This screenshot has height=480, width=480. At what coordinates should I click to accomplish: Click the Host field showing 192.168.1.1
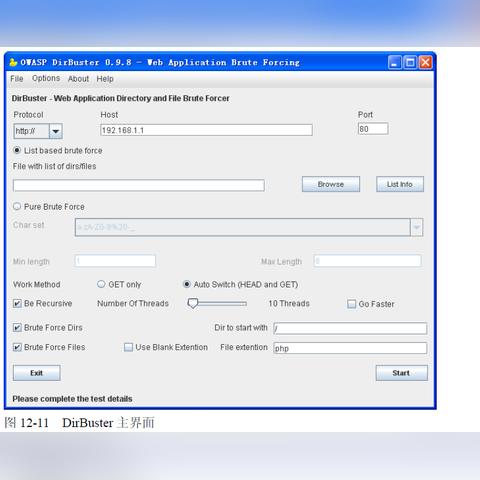206,130
